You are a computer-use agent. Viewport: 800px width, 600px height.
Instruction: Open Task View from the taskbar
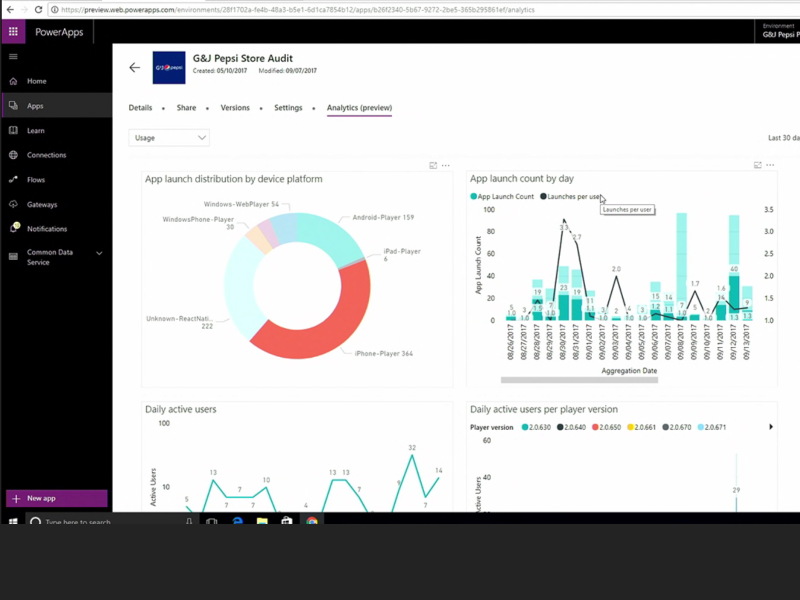pos(211,521)
